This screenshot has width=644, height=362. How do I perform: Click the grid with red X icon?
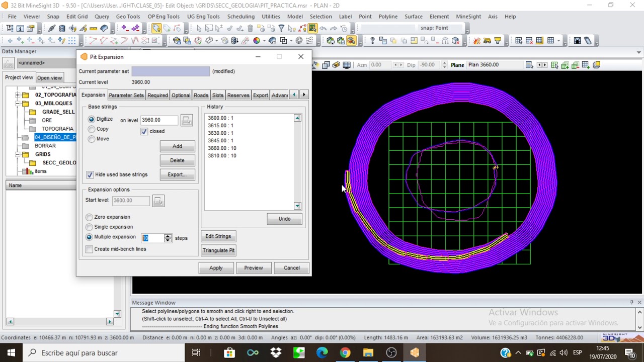[x=529, y=40]
